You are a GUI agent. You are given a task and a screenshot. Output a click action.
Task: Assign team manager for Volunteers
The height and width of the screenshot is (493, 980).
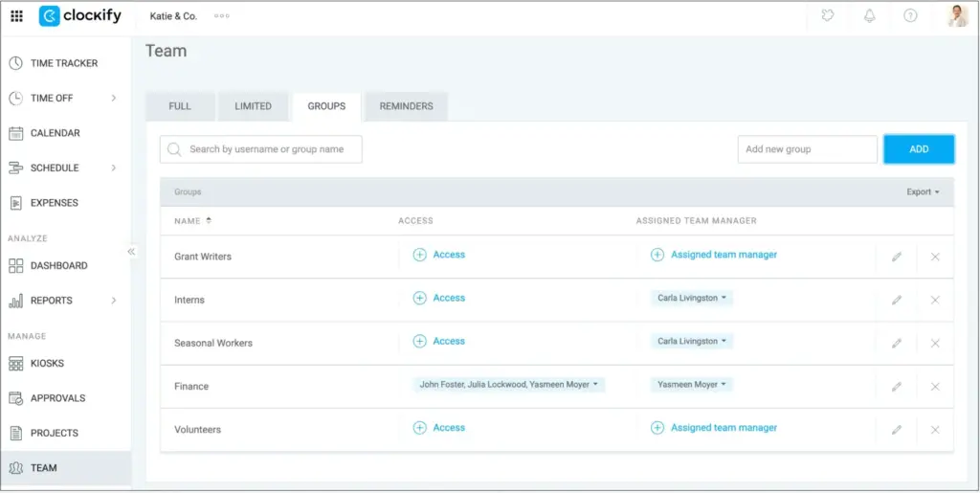(714, 428)
